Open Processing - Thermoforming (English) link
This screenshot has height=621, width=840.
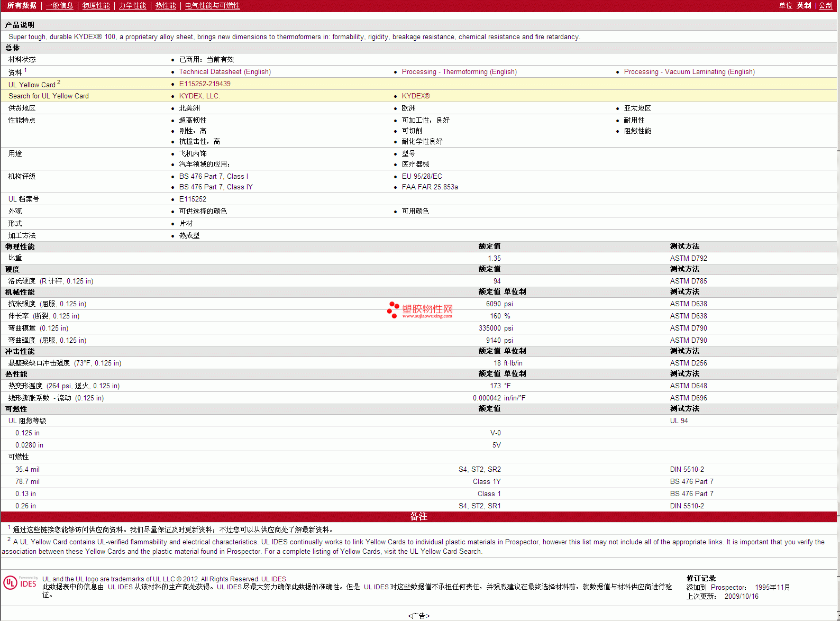[459, 71]
